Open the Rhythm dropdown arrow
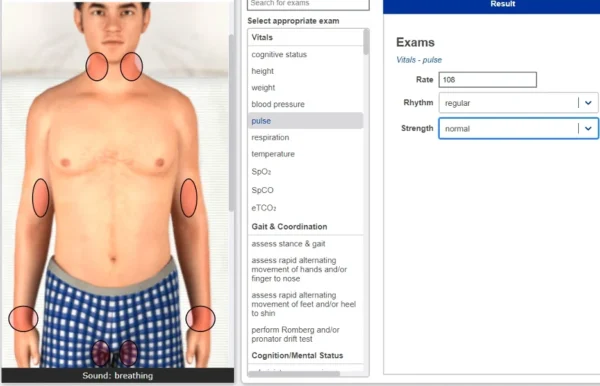The image size is (600, 386). (x=588, y=103)
